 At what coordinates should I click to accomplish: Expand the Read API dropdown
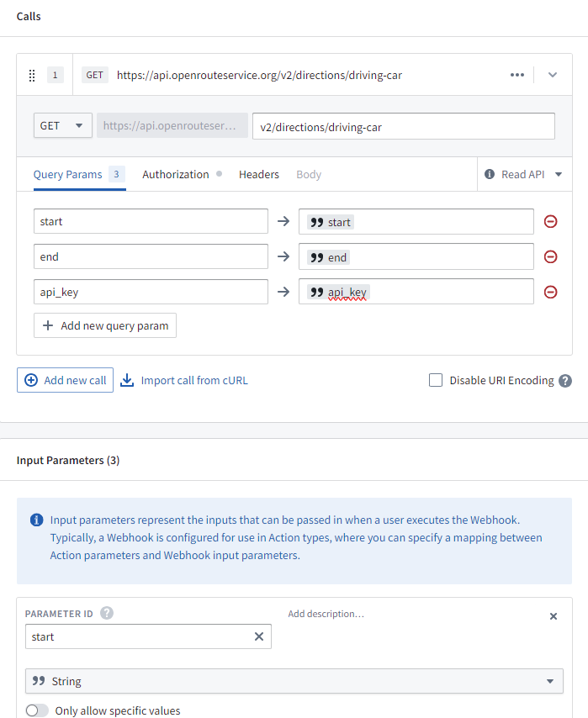pos(524,174)
